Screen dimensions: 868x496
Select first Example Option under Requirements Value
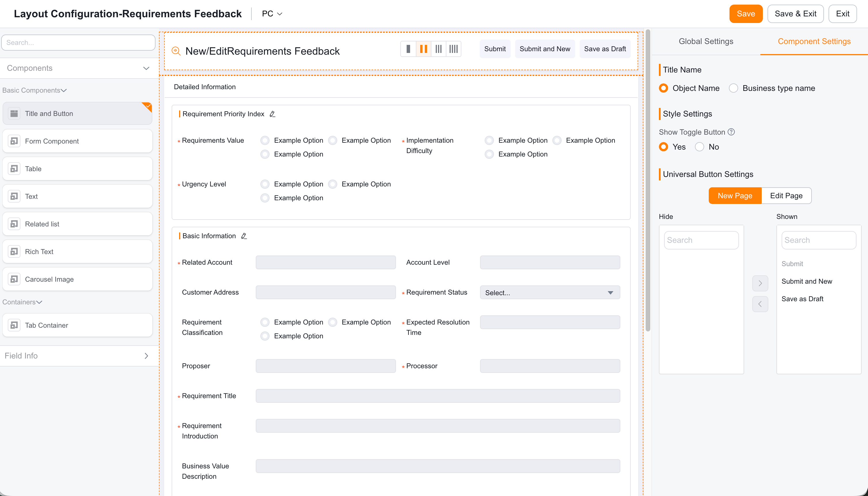tap(265, 140)
